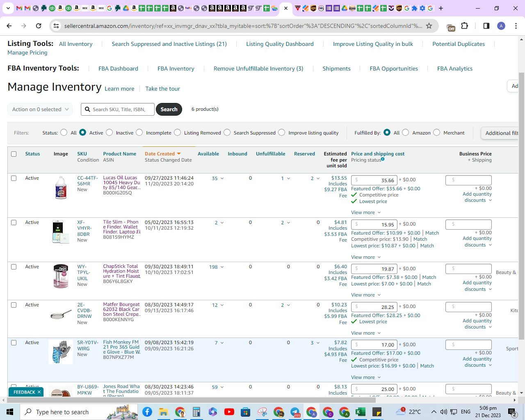Image resolution: width=525 pixels, height=420 pixels.
Task: Open YouTube from the taskbar
Action: 229,412
